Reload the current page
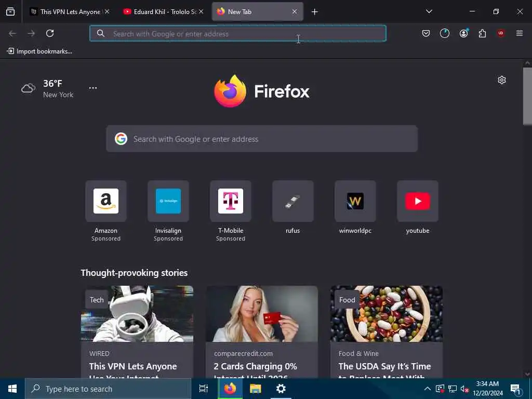Screen dimensions: 532x399 50,33
